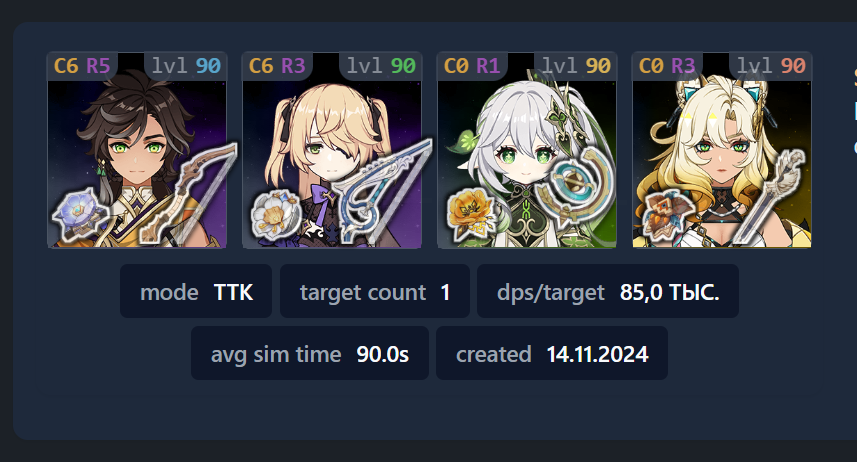Click the blue ornate bow weapon icon
The width and height of the screenshot is (857, 462).
383,191
